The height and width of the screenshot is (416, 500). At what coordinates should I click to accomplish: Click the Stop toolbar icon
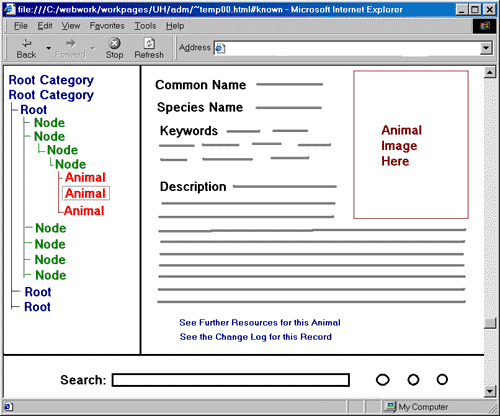click(x=114, y=43)
